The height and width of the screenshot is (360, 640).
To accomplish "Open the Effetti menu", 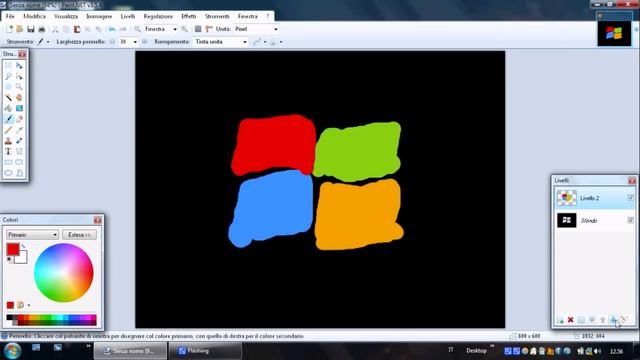I will 189,16.
